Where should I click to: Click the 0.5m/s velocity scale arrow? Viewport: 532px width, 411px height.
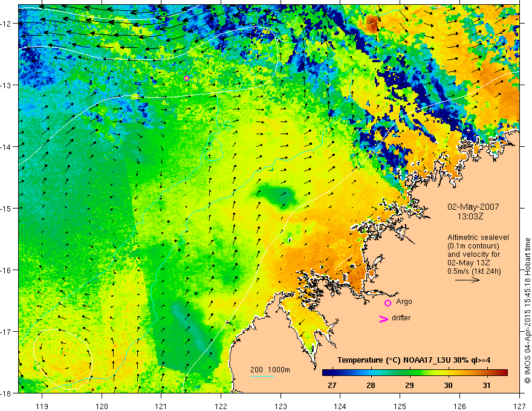467,280
